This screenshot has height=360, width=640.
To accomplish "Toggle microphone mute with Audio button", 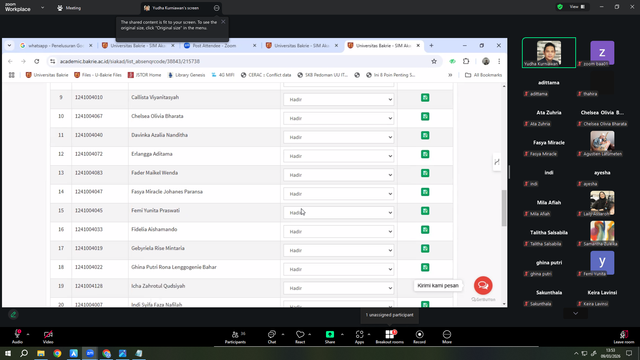I will pyautogui.click(x=17, y=337).
